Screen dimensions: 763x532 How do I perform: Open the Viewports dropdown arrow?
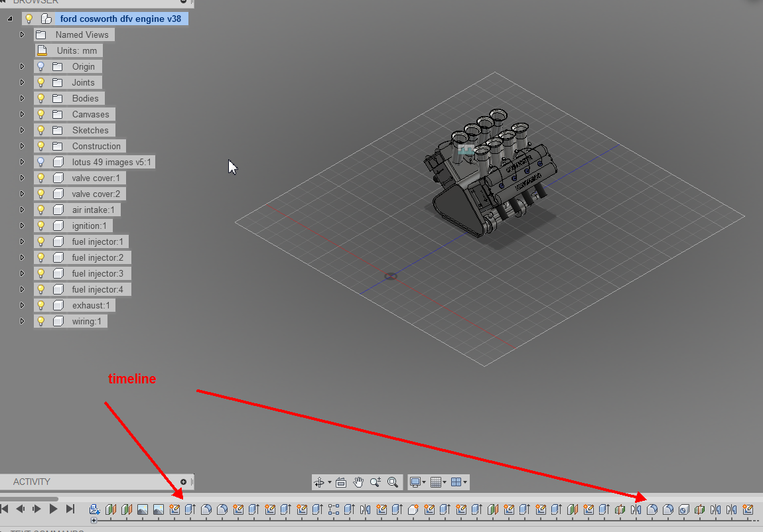click(x=465, y=482)
